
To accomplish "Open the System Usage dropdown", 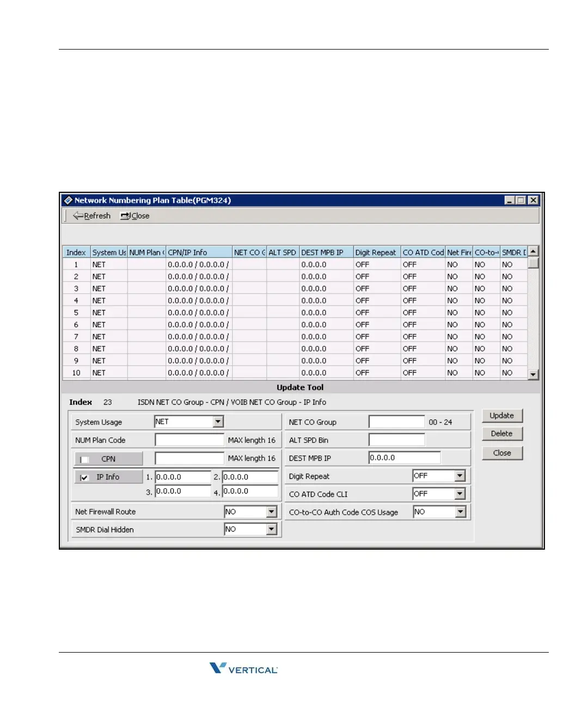I will pyautogui.click(x=218, y=422).
